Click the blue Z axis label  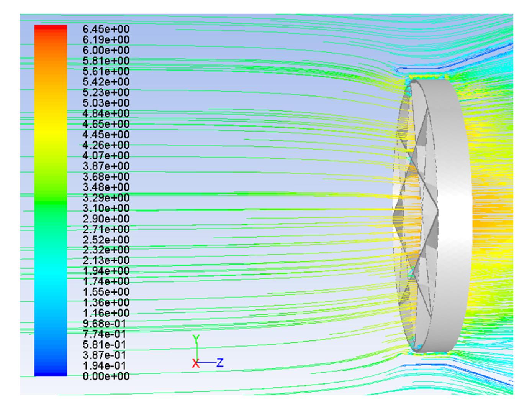220,363
